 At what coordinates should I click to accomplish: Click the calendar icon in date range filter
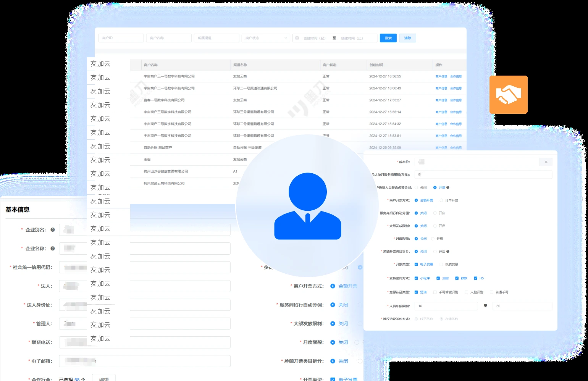tap(297, 38)
